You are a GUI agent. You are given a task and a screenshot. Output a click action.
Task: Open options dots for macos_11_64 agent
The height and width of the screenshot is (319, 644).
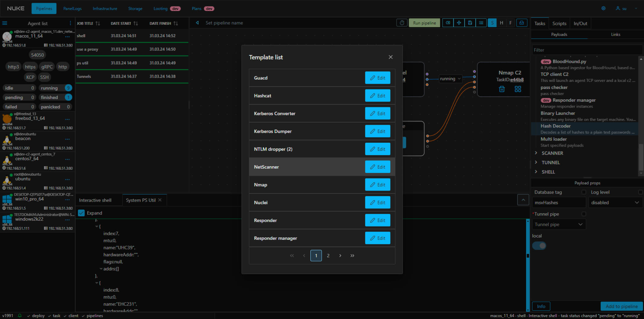tap(68, 36)
